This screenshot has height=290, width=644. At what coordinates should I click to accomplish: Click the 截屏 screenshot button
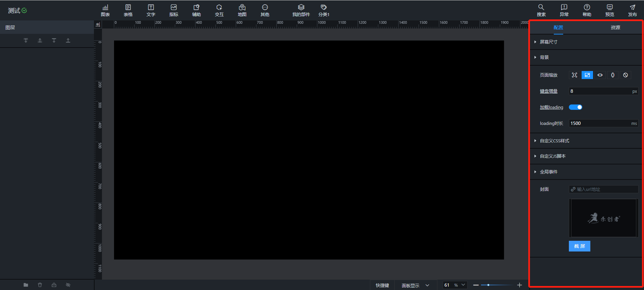tap(579, 246)
